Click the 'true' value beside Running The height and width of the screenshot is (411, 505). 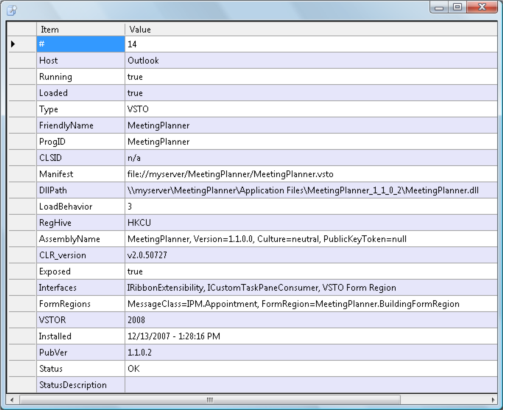(311, 77)
